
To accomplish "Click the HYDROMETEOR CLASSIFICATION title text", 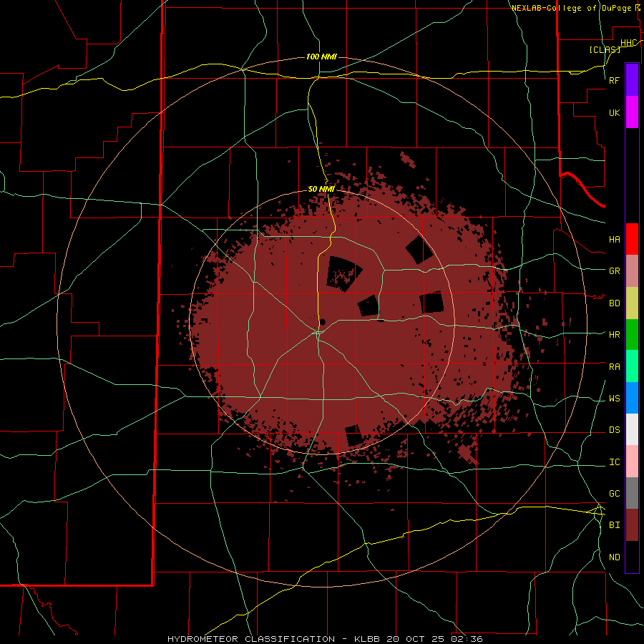I will pyautogui.click(x=251, y=639).
